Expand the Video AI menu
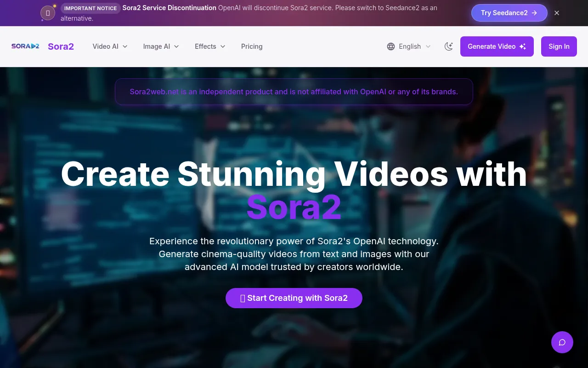588x368 pixels. 110,46
